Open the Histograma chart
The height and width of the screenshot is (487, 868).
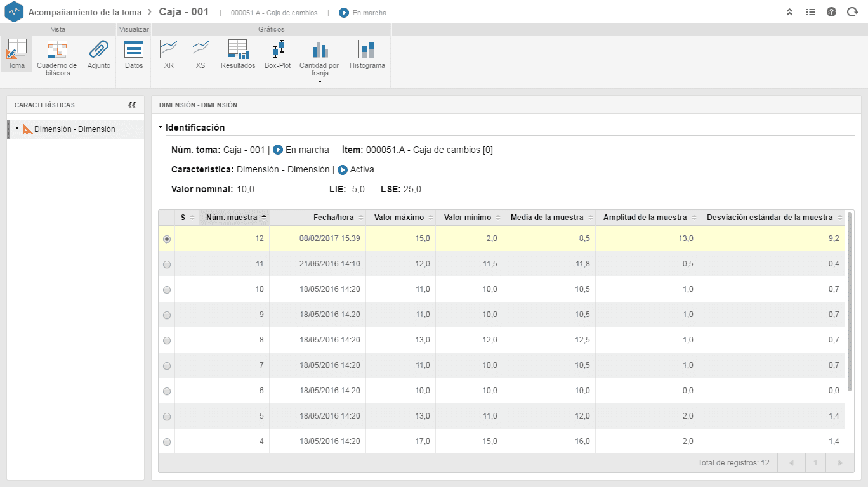pos(367,54)
